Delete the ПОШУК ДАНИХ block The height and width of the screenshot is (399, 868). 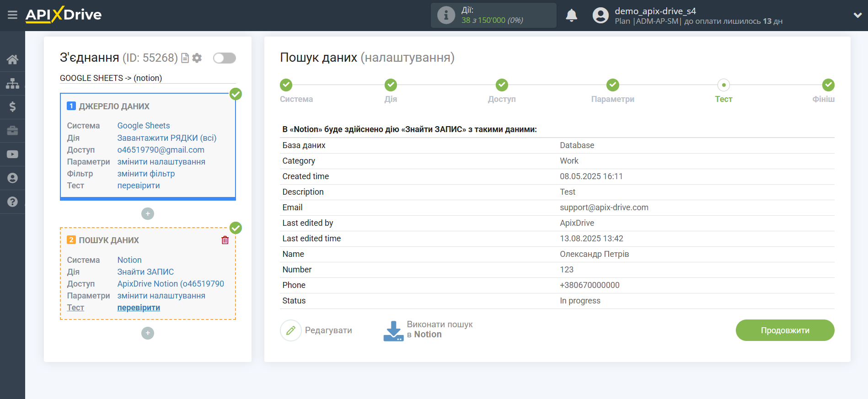tap(225, 240)
